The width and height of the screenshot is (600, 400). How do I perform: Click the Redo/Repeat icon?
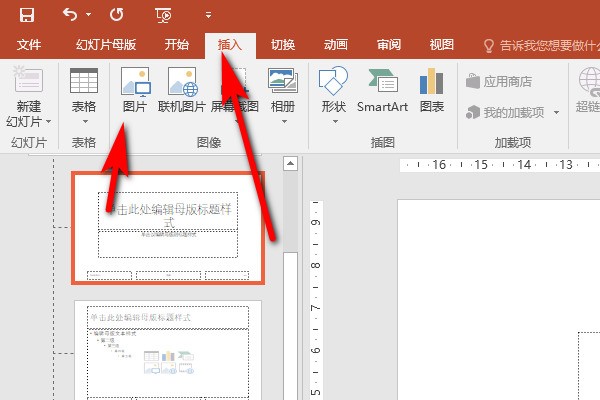116,15
